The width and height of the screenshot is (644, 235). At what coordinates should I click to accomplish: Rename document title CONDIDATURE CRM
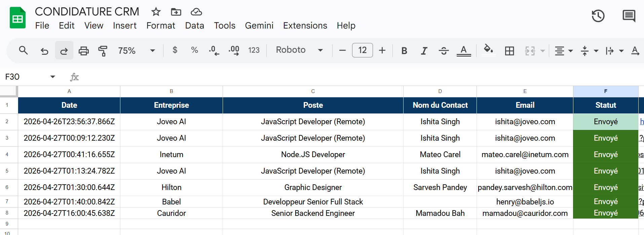[x=87, y=12]
